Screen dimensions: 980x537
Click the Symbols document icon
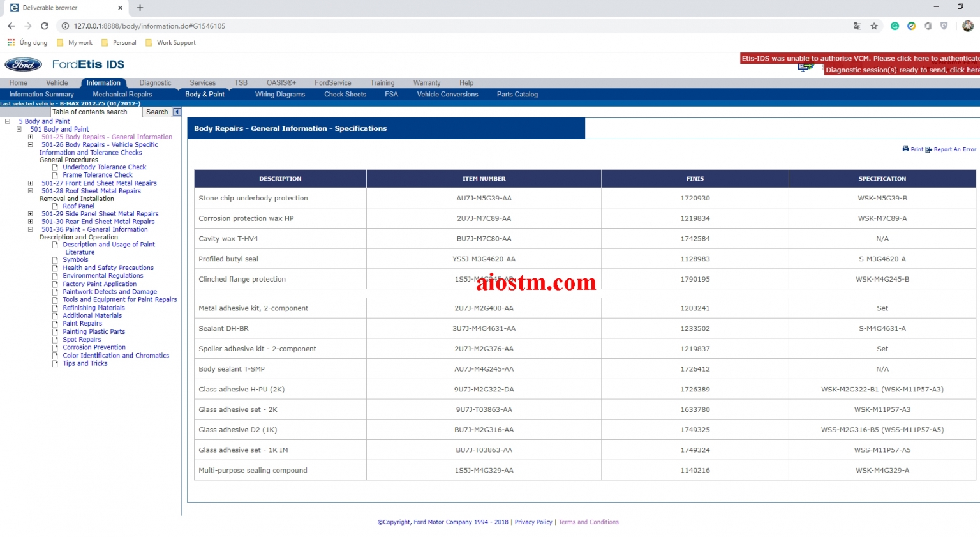pos(56,260)
